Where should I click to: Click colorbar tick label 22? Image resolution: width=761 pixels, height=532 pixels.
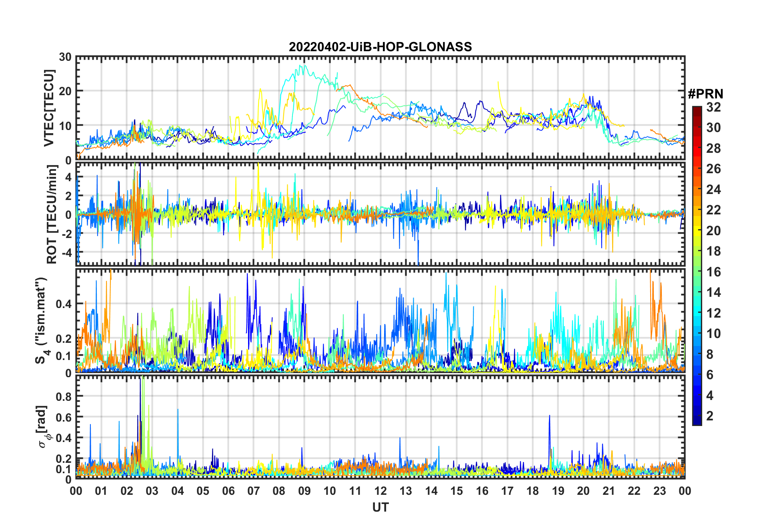tap(713, 210)
